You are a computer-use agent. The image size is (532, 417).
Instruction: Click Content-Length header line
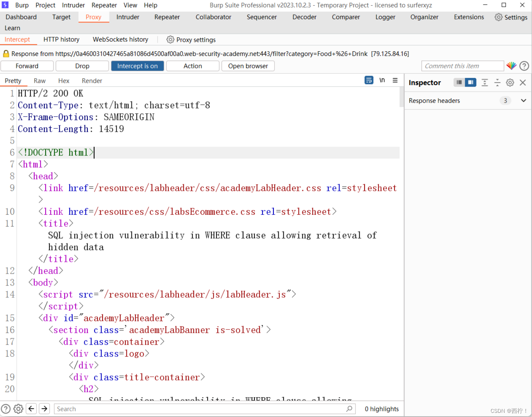pos(71,129)
